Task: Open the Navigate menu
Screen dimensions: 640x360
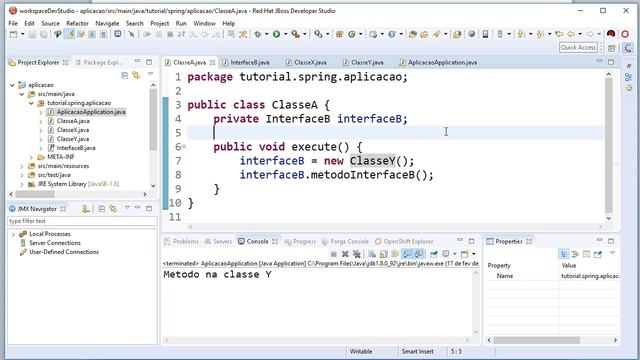Action: (107, 23)
